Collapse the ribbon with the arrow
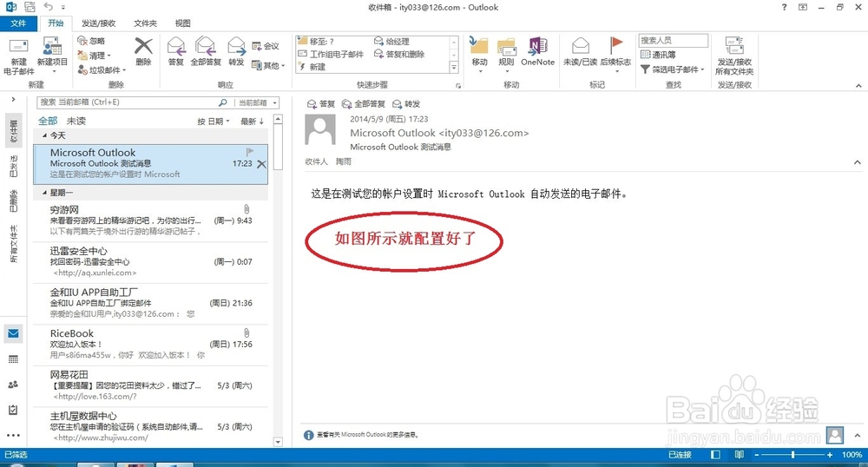Screen dimensions: 868x467 (858, 85)
